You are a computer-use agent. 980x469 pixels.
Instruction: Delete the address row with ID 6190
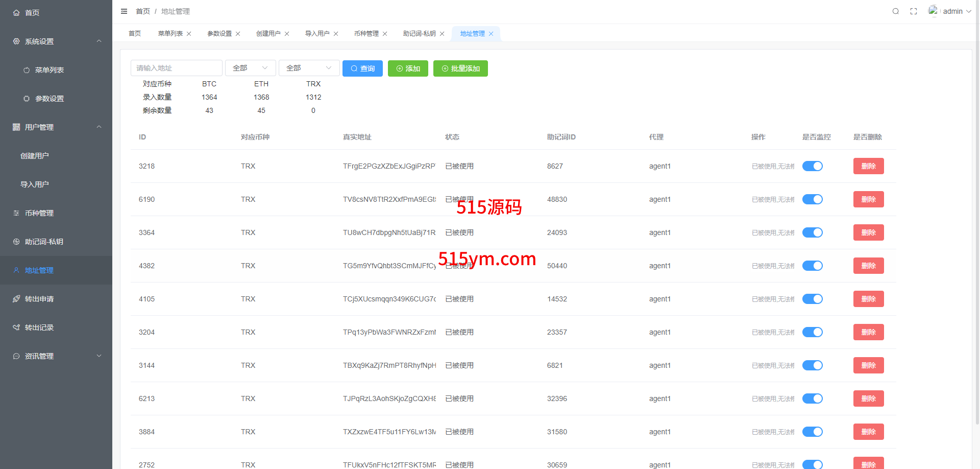pos(868,199)
